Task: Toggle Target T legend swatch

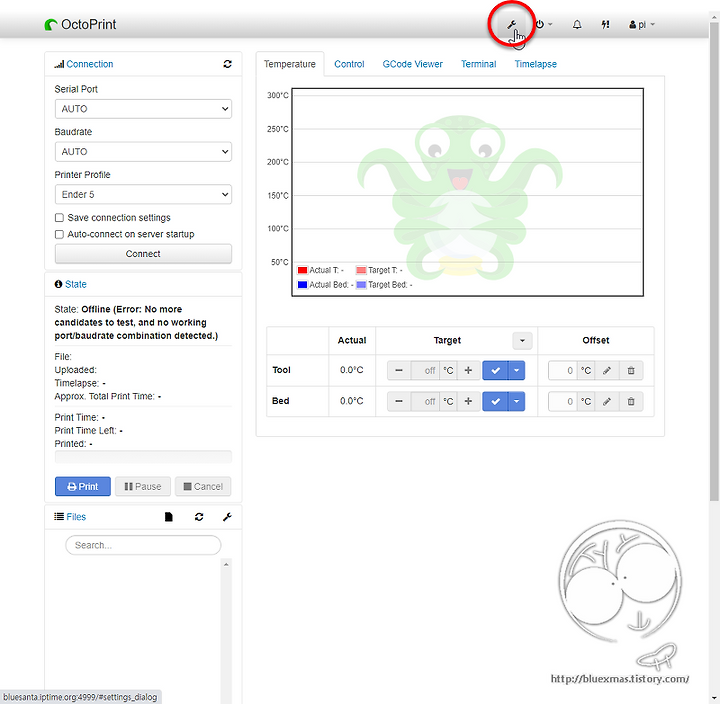Action: tap(361, 270)
